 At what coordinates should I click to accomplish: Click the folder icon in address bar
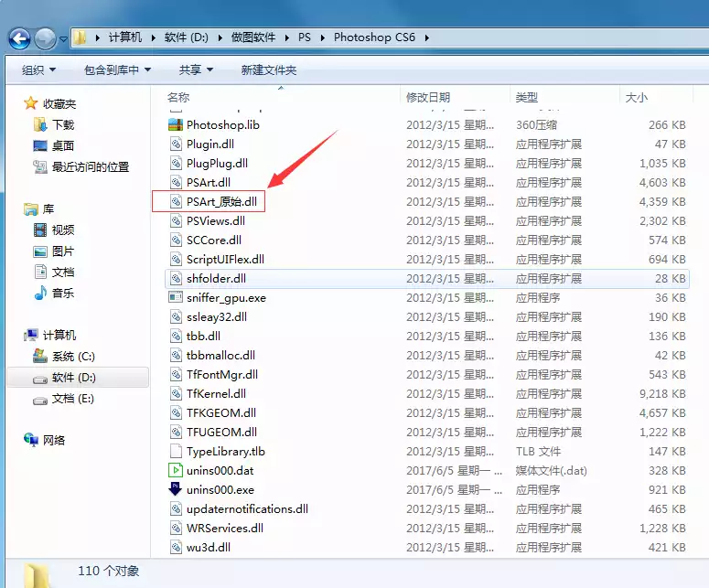[x=80, y=37]
